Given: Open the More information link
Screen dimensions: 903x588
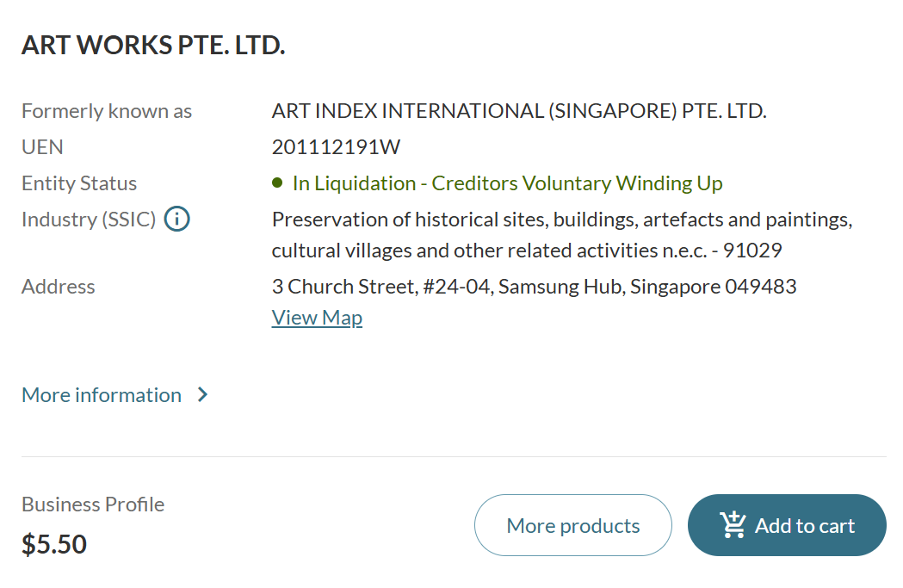Looking at the screenshot, I should (x=102, y=395).
